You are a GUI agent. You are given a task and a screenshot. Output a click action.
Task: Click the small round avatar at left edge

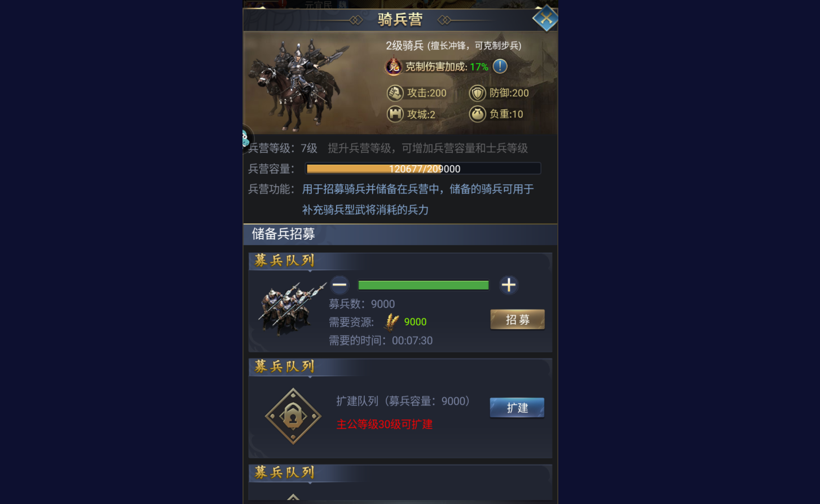tap(247, 138)
